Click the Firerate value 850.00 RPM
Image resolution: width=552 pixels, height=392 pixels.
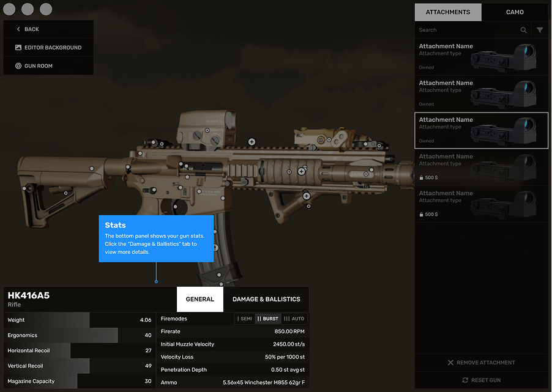click(x=289, y=331)
